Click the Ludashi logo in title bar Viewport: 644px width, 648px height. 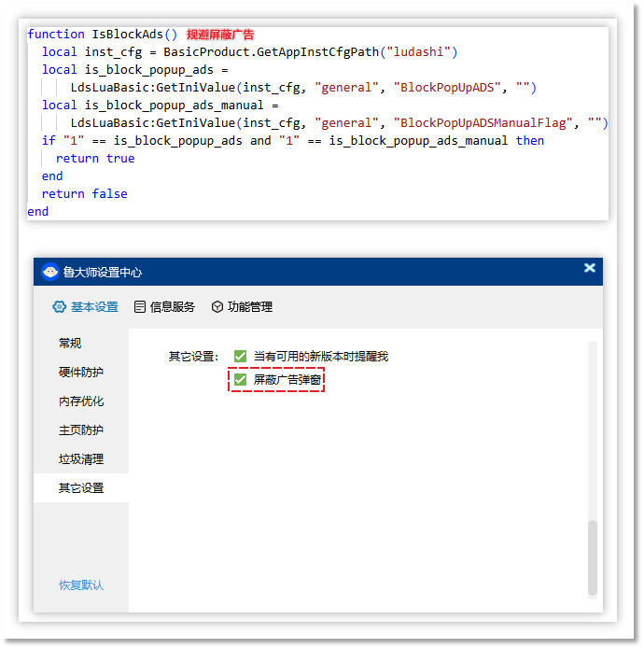pos(50,272)
